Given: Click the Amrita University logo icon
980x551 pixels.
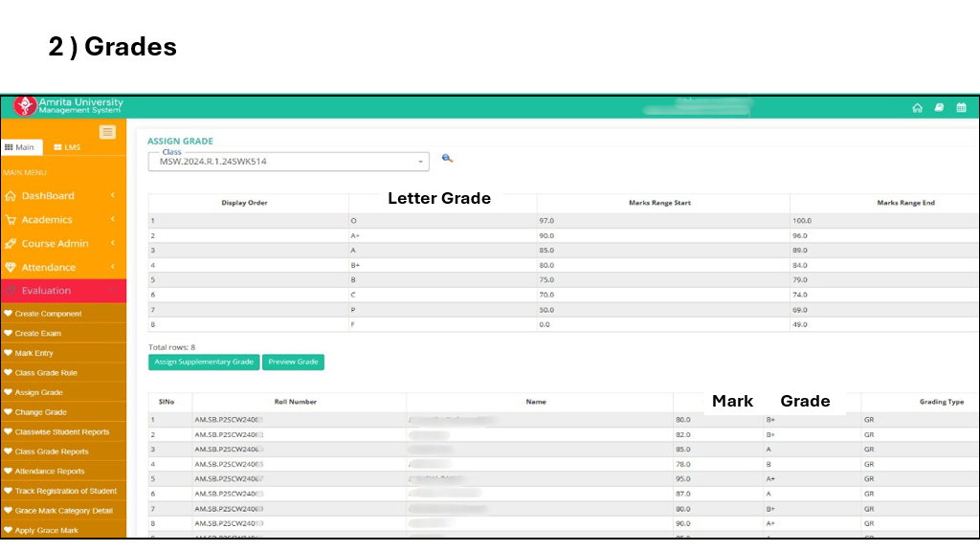Looking at the screenshot, I should pos(25,106).
